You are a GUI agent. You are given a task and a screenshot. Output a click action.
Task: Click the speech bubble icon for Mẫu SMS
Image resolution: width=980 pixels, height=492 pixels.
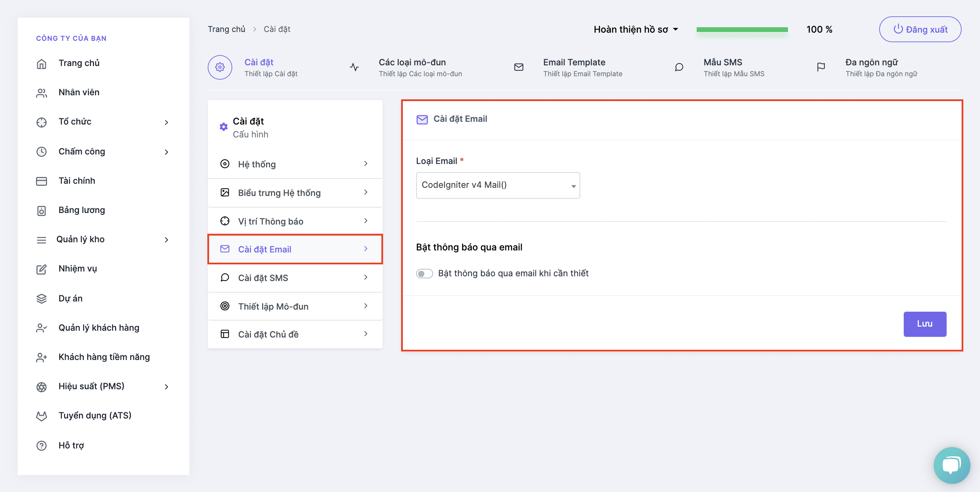click(x=679, y=67)
